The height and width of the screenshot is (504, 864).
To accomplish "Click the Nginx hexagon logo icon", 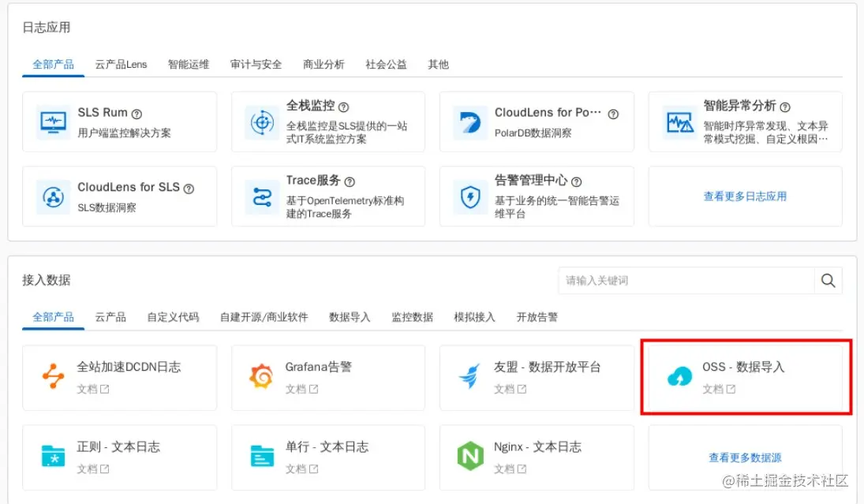I will (470, 456).
